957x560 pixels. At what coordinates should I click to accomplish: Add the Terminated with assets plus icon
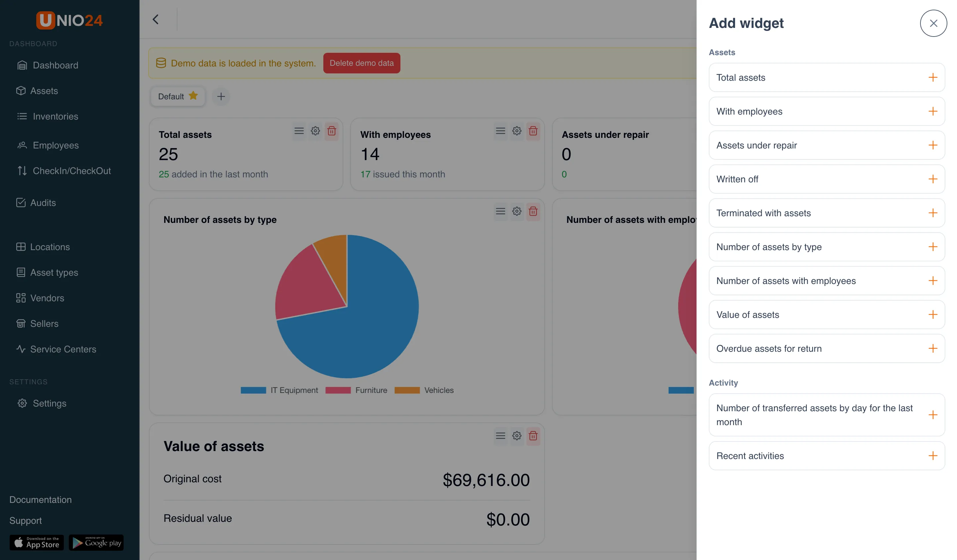(933, 213)
